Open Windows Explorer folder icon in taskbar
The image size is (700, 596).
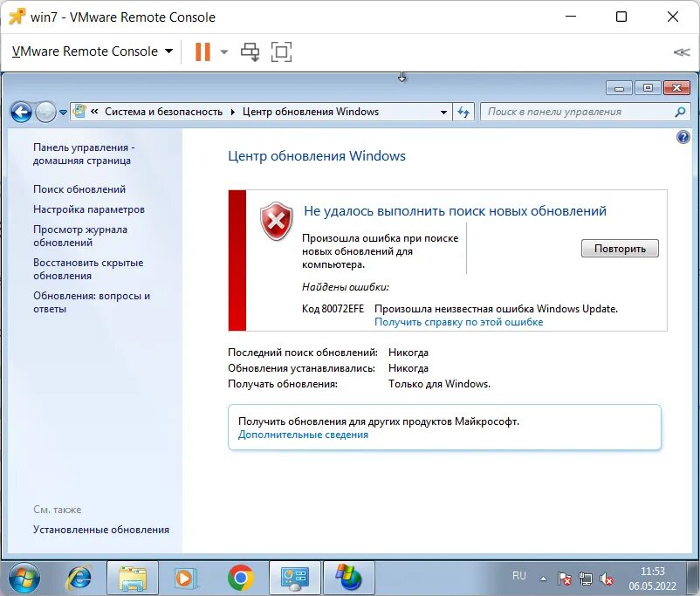coord(132,579)
